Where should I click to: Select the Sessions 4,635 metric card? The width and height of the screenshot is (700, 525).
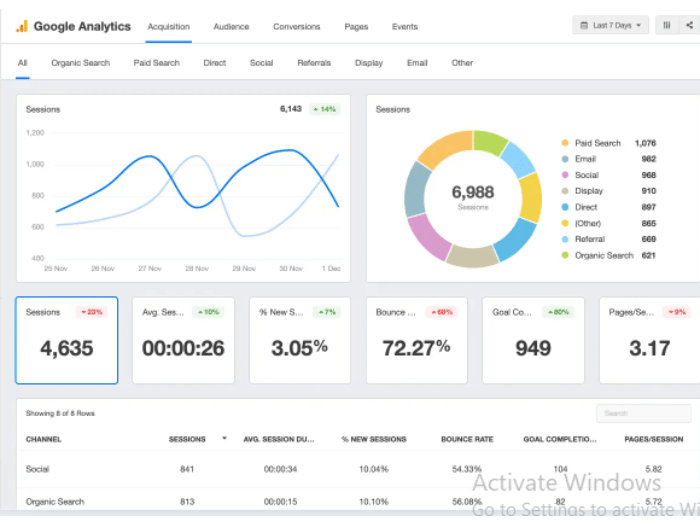[x=67, y=340]
